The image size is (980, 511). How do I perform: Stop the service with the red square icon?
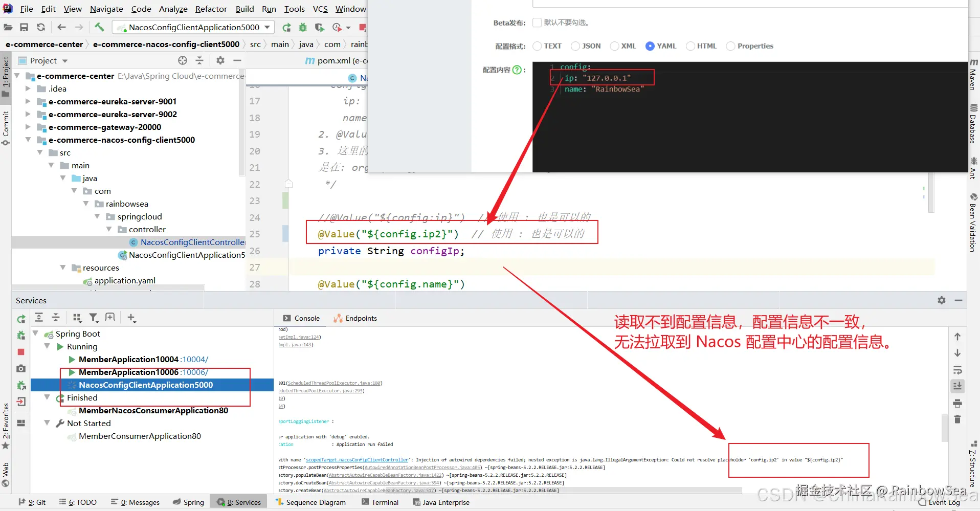click(21, 352)
